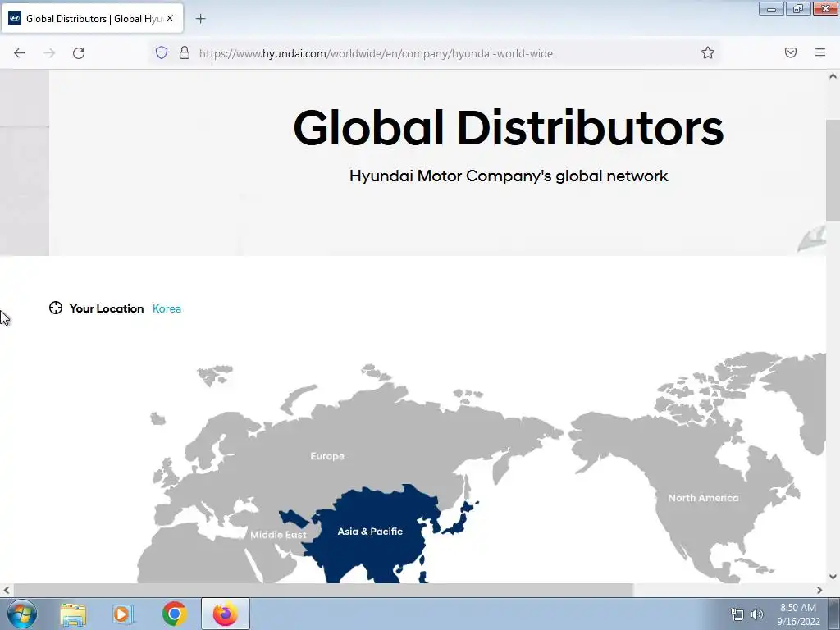Open the network tray icon

coord(737,614)
